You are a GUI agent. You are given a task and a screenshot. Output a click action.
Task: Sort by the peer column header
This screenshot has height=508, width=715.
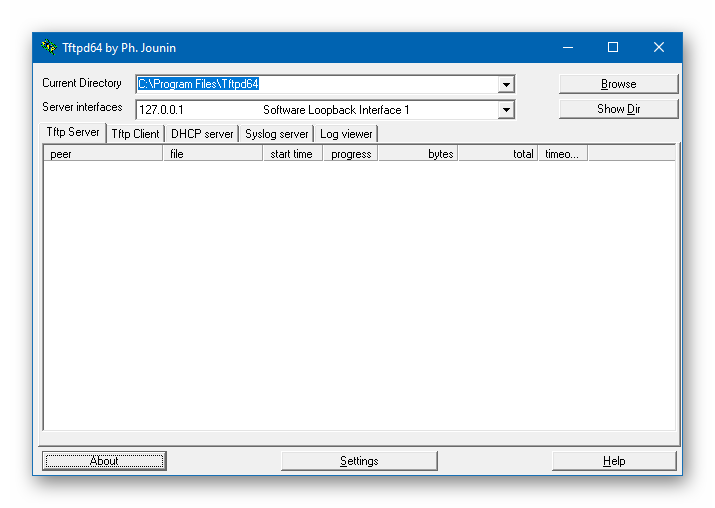(x=104, y=154)
